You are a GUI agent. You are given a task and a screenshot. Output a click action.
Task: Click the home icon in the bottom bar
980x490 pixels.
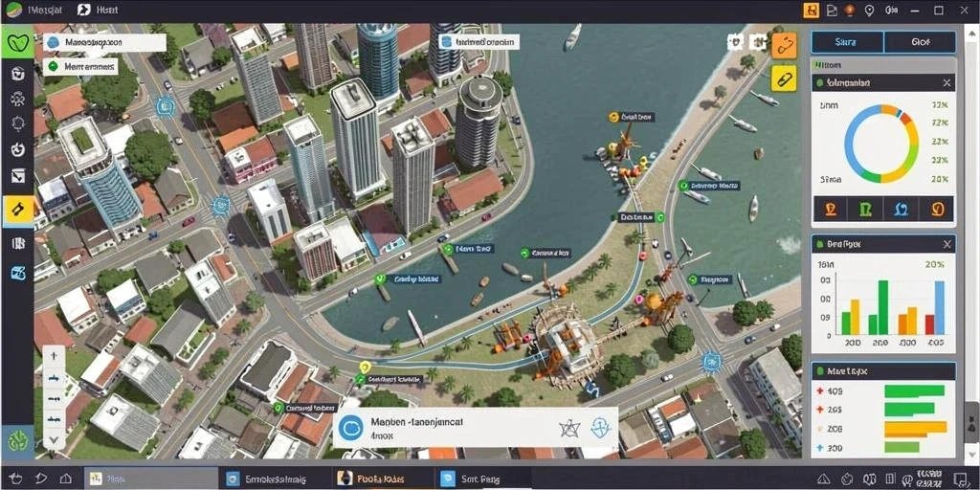coord(65,479)
